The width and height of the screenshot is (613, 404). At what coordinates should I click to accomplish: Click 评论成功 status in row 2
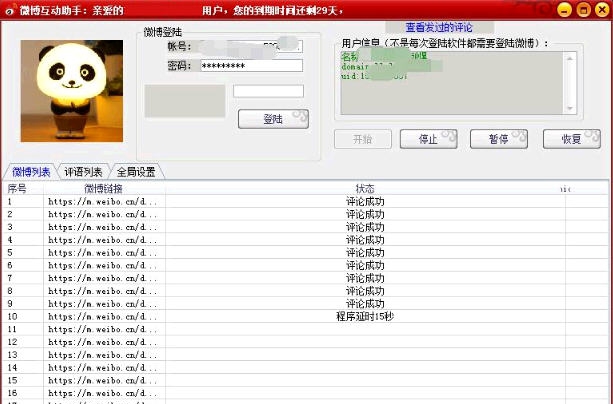[365, 214]
